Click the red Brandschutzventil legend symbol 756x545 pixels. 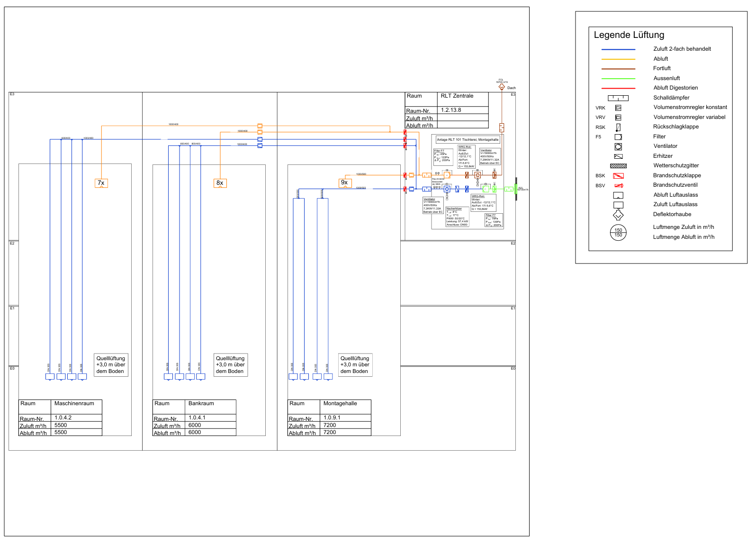[618, 185]
